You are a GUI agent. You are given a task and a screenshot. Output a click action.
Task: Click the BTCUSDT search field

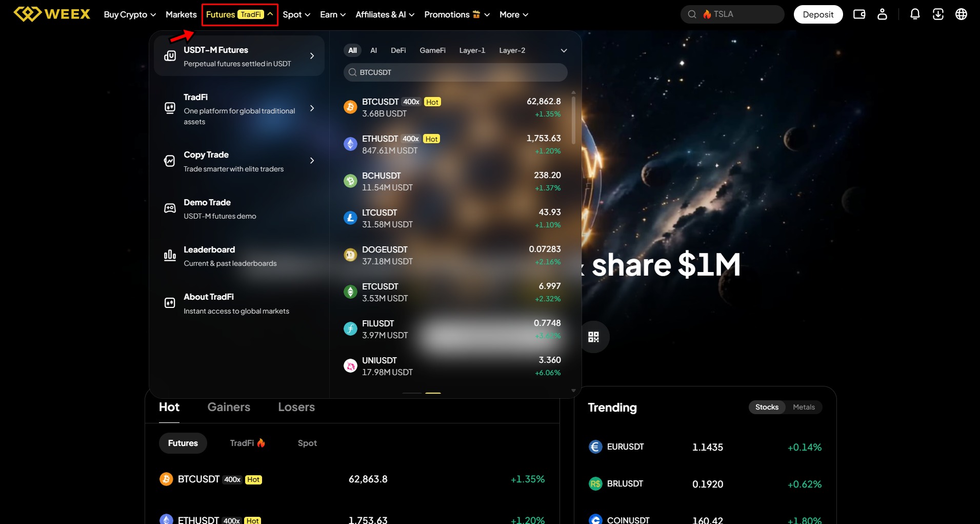455,72
